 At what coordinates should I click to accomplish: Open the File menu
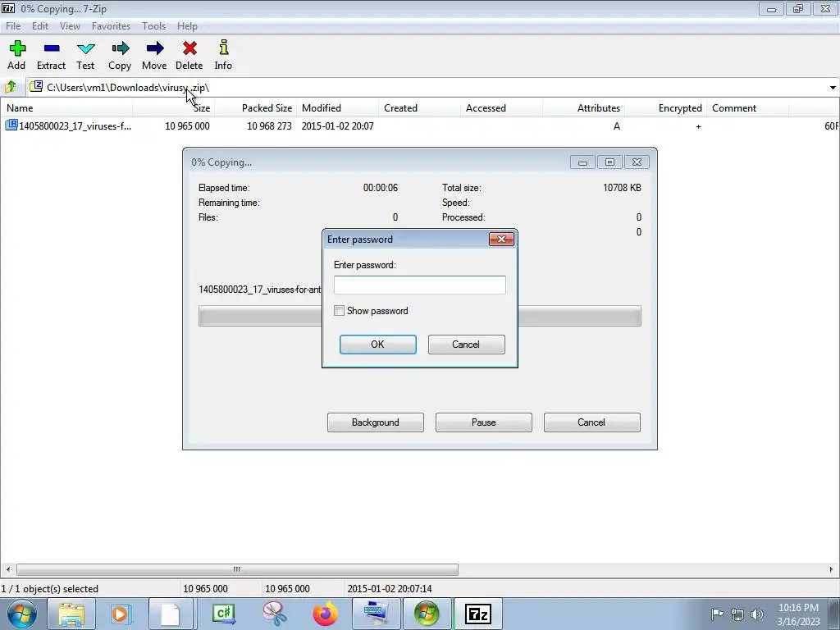click(x=13, y=25)
